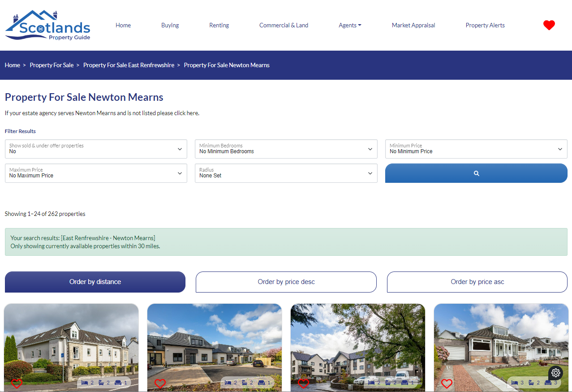Expand the Agents menu
572x392 pixels.
[350, 26]
